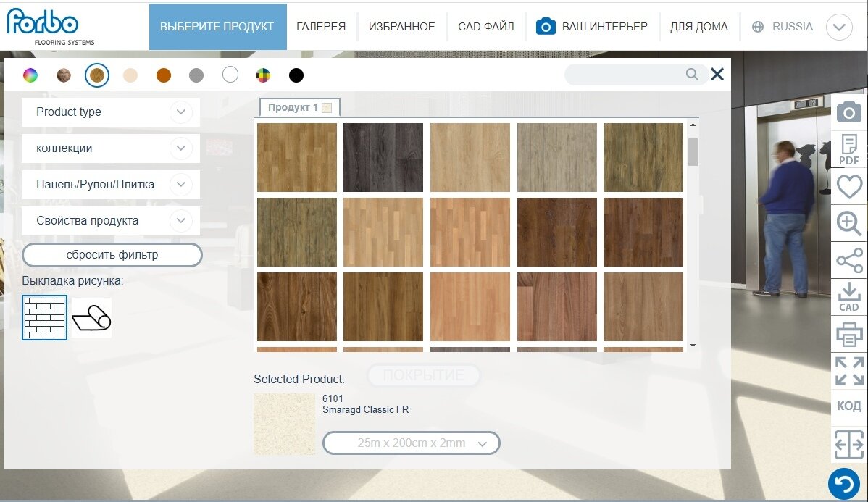Filter by all colors rainbow swatch
The width and height of the screenshot is (868, 502).
click(x=30, y=75)
